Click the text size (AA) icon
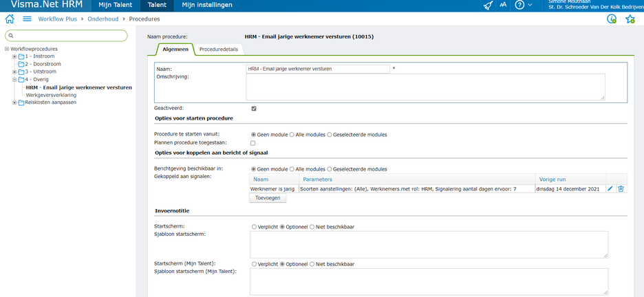 click(x=503, y=5)
